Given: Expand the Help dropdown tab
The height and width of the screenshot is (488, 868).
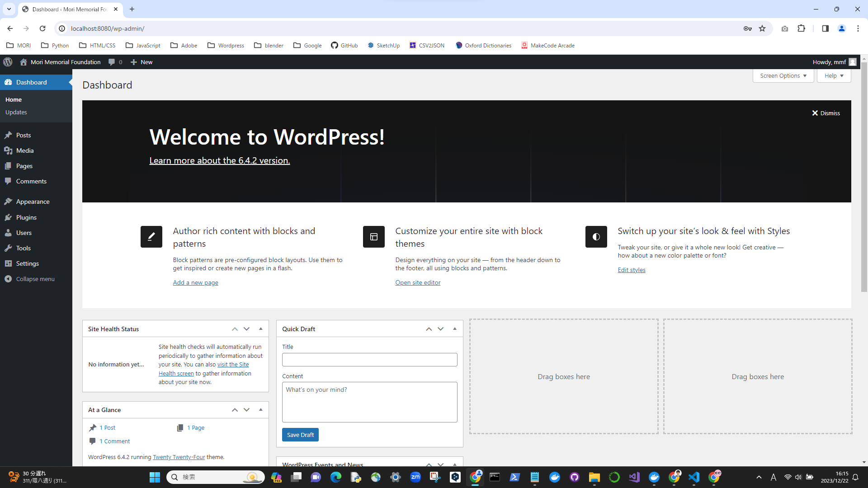Looking at the screenshot, I should tap(834, 75).
